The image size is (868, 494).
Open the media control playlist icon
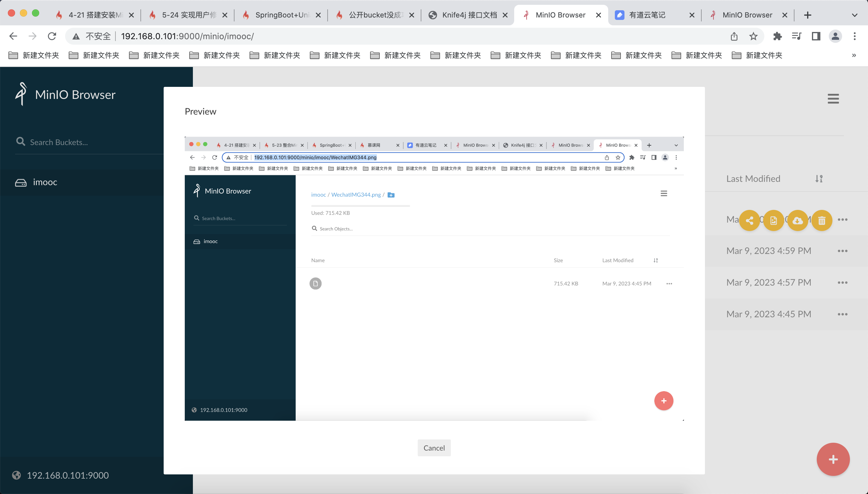(797, 36)
